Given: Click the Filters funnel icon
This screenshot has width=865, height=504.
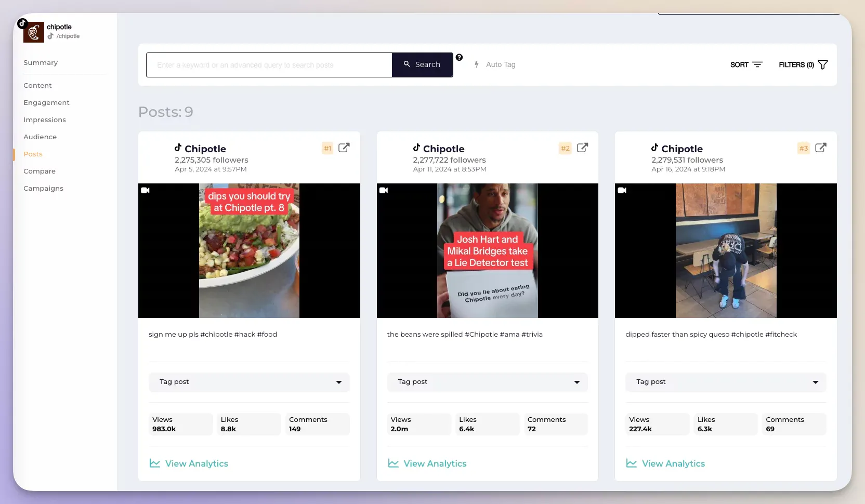Looking at the screenshot, I should [823, 64].
